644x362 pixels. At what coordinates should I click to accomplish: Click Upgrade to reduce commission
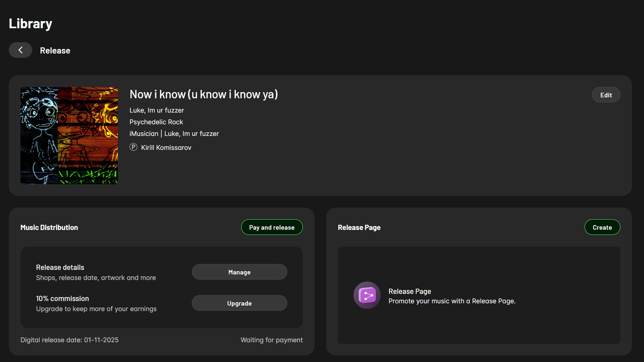239,303
